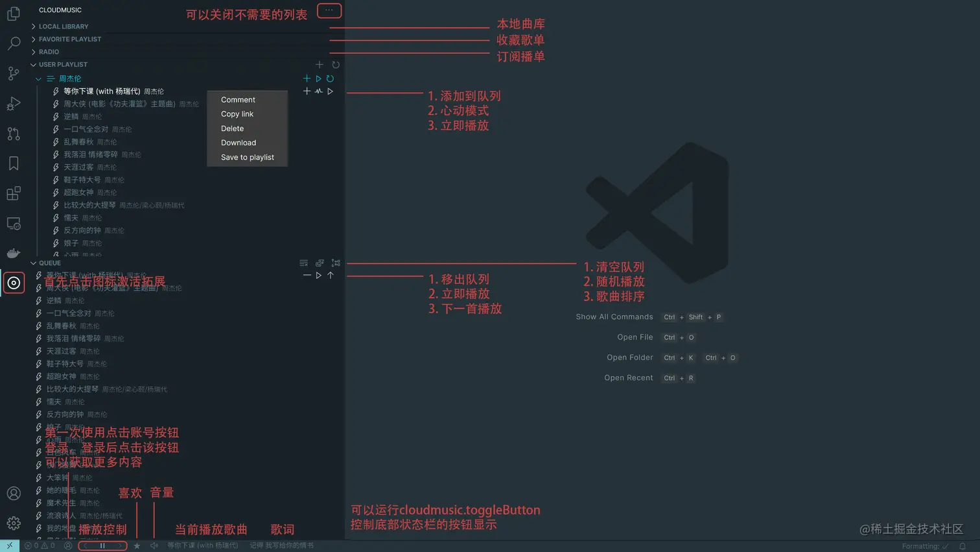Open the Manage settings gear
Viewport: 980px width, 552px height.
point(14,523)
